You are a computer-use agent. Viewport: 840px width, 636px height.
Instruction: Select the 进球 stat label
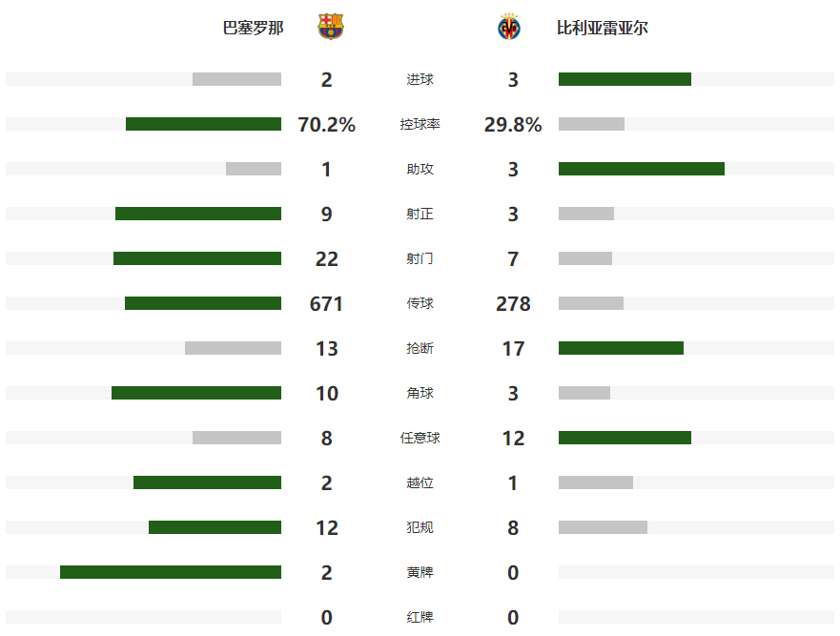coord(420,79)
